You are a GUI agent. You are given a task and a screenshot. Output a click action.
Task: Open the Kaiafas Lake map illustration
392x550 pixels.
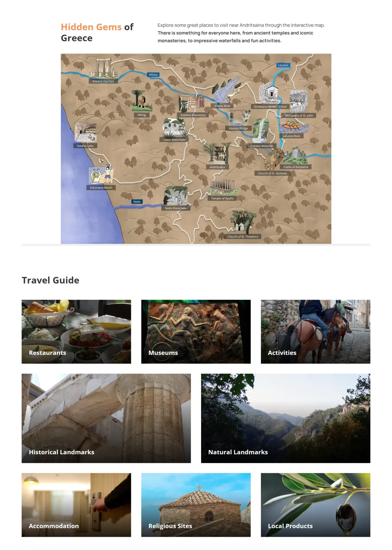point(85,132)
